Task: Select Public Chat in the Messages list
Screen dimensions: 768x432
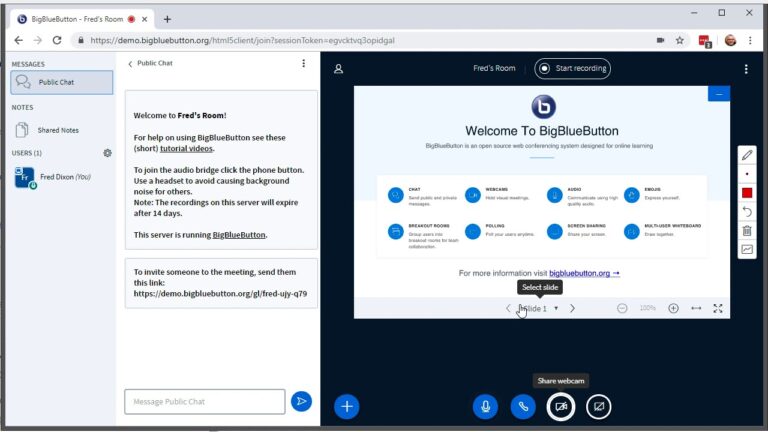Action: pyautogui.click(x=62, y=82)
